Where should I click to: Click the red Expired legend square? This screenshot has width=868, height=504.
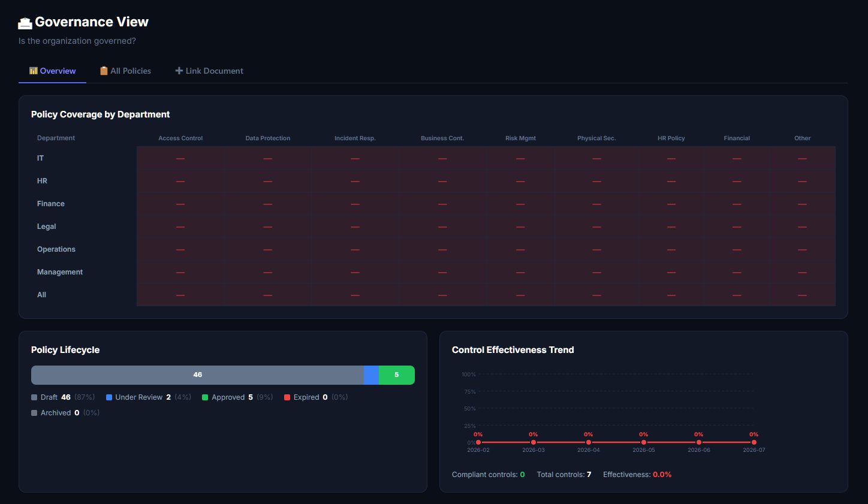pos(287,397)
